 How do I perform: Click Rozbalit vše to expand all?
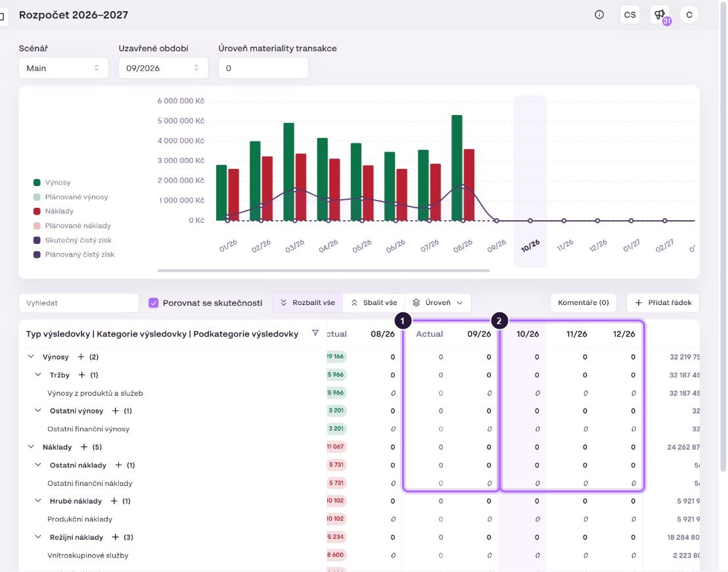point(307,303)
